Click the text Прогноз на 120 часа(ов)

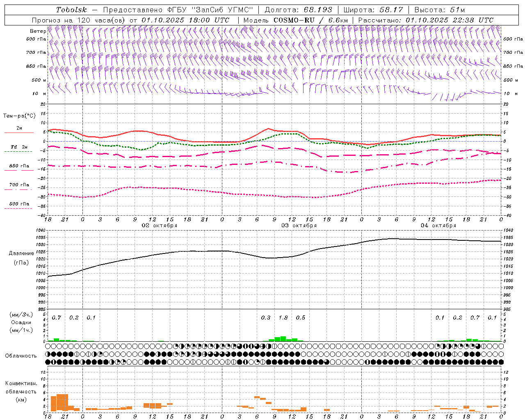tap(79, 20)
